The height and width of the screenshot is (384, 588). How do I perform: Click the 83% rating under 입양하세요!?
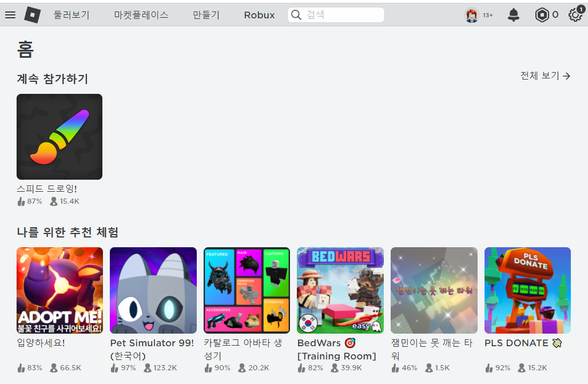click(30, 368)
